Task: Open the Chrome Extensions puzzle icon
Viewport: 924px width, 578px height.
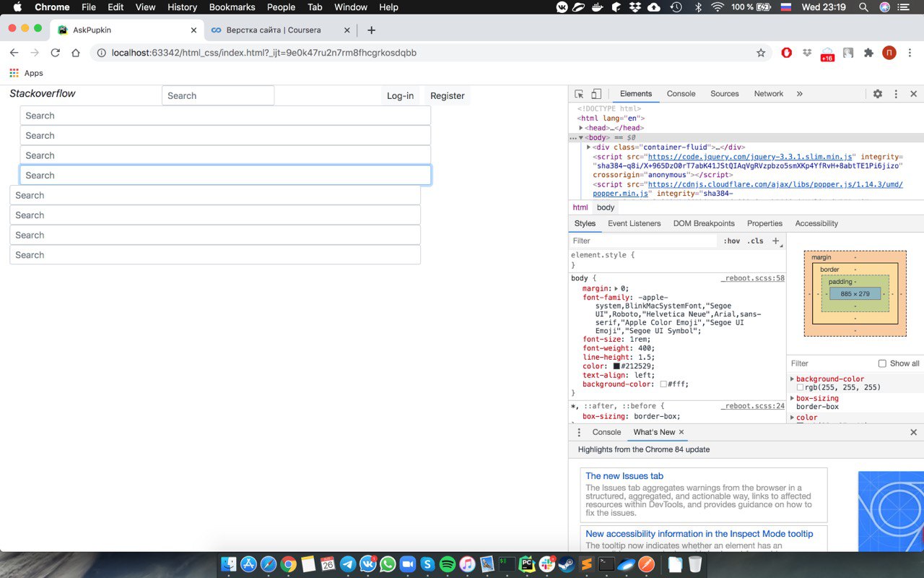Action: click(868, 53)
